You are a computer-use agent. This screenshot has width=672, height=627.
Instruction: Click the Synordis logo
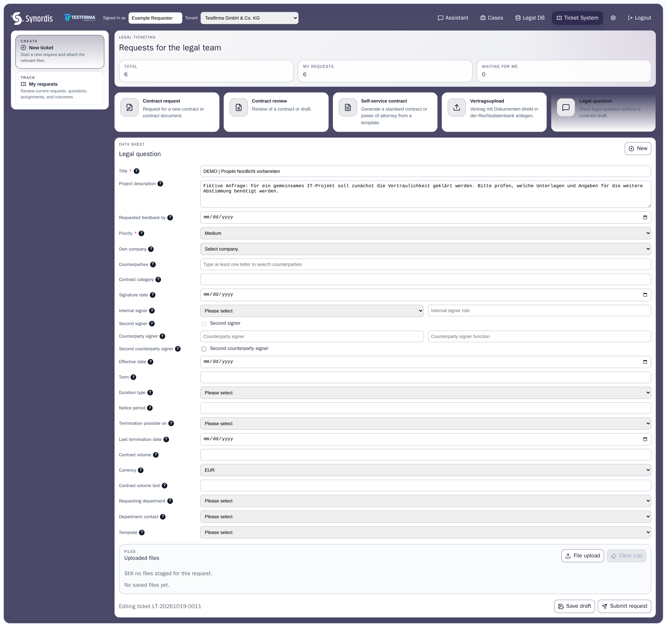coord(32,18)
